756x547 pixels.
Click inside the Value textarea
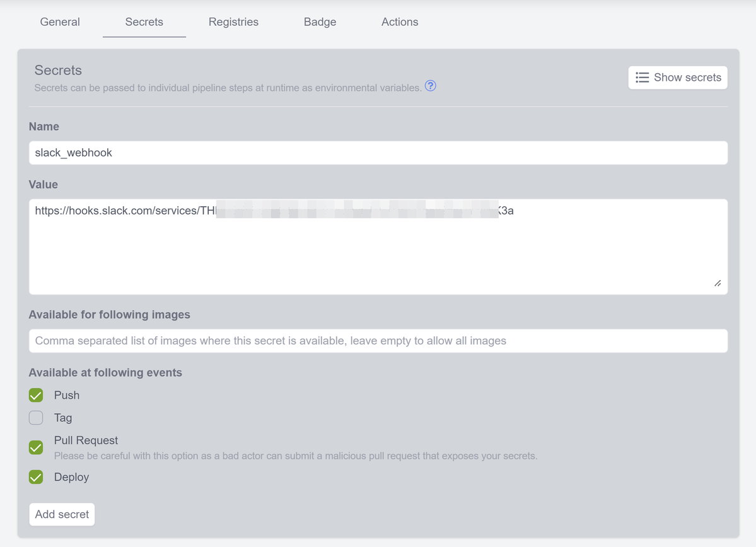(378, 247)
